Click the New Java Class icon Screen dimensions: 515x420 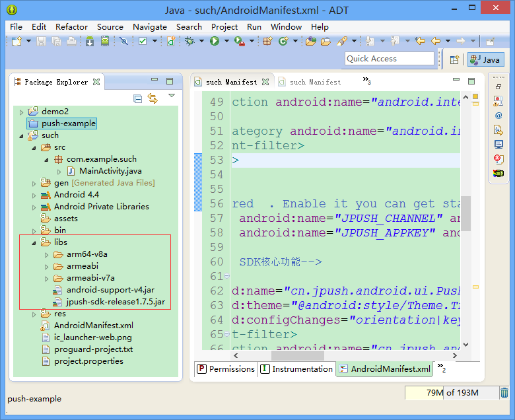coord(283,41)
